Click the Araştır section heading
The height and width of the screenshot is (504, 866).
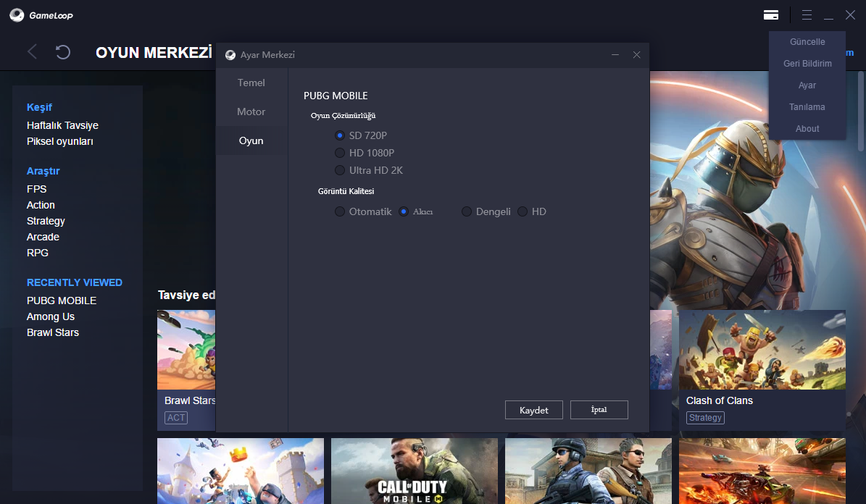pyautogui.click(x=43, y=171)
